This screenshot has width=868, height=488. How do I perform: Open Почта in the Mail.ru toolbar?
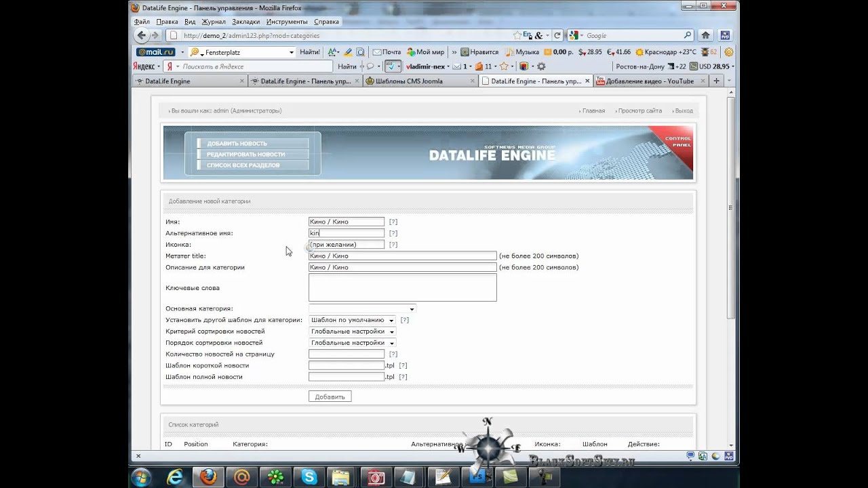(x=386, y=52)
